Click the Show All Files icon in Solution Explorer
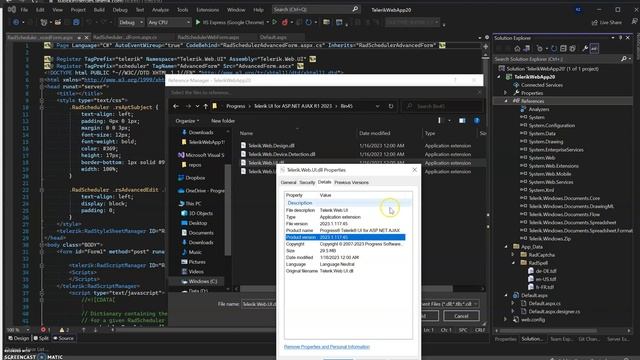Viewport: 640px width, 360px height. [573, 49]
